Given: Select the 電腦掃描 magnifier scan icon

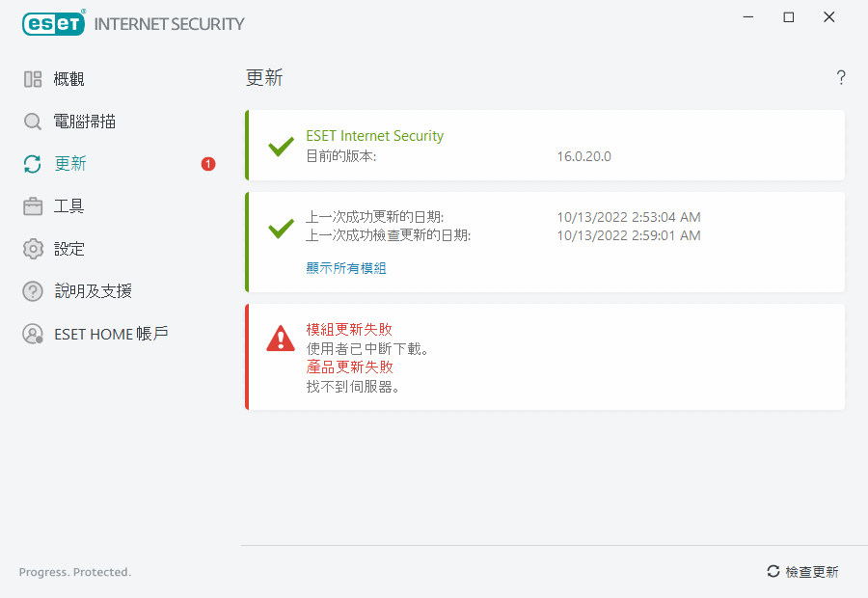Looking at the screenshot, I should [x=32, y=121].
